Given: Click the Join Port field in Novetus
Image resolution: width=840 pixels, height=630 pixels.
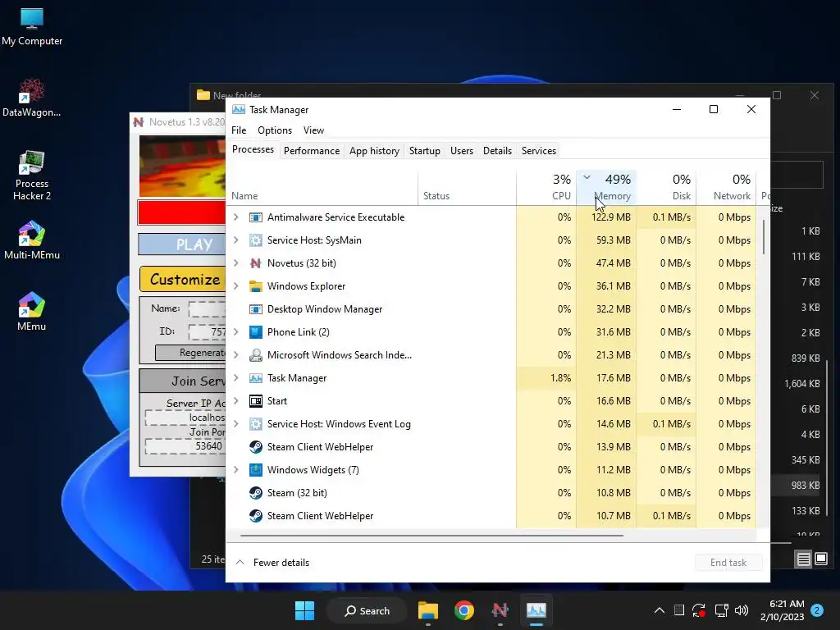Looking at the screenshot, I should (x=185, y=446).
